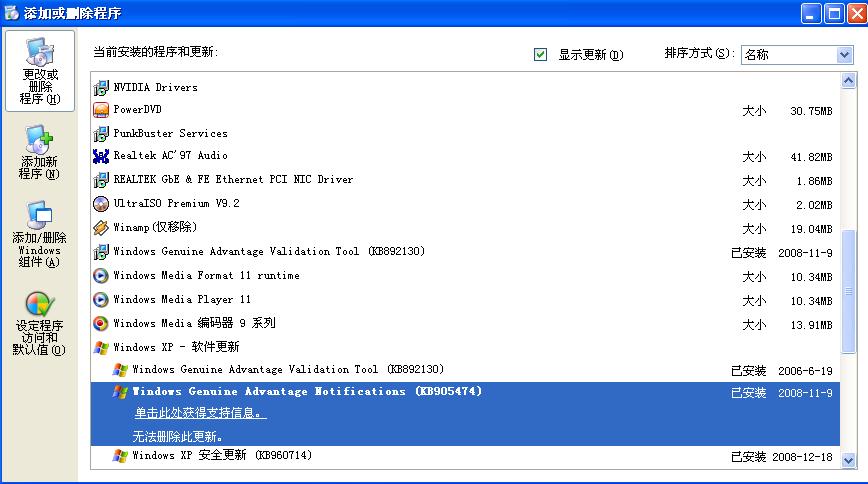Click the scrollbar up arrow

[848, 81]
